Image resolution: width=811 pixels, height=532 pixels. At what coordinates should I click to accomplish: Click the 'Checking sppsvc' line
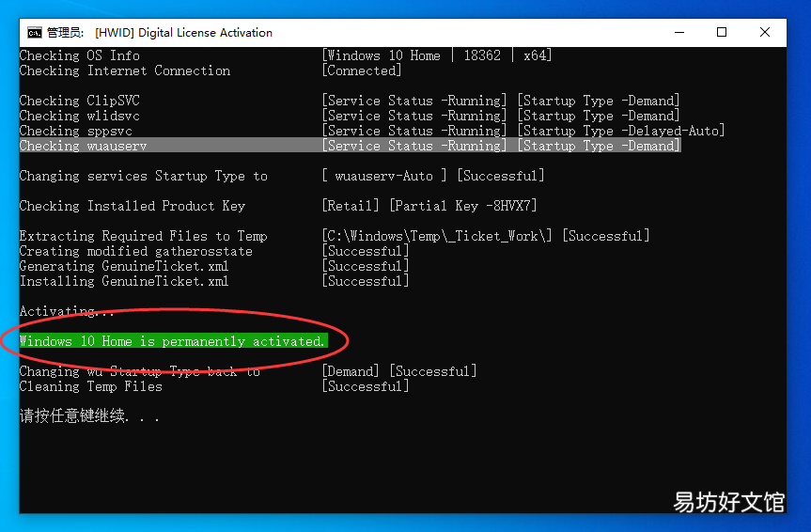76,131
